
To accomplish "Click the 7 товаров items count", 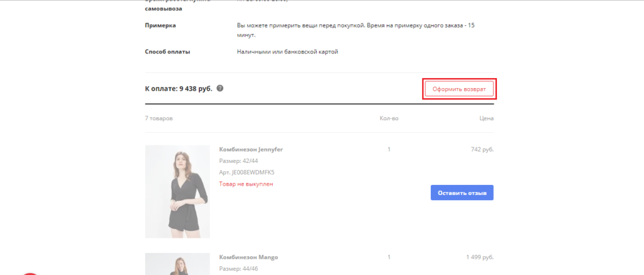I will tap(158, 118).
